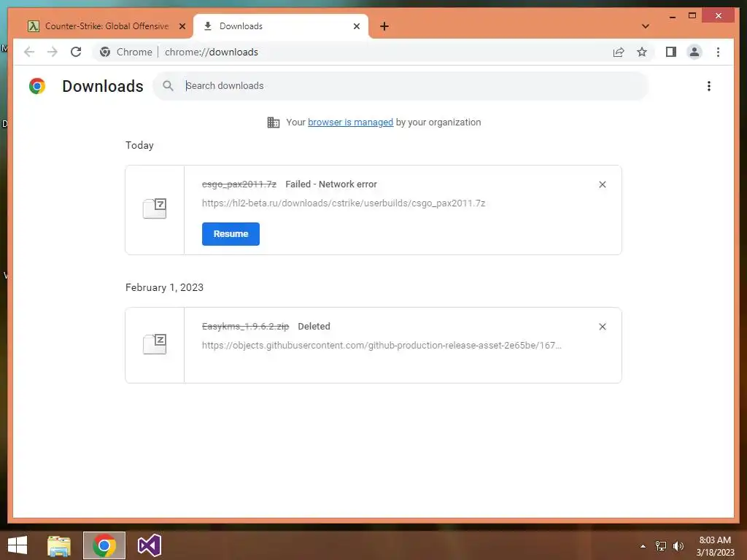This screenshot has height=560, width=747.
Task: Click the browser forward arrow
Action: pos(53,52)
